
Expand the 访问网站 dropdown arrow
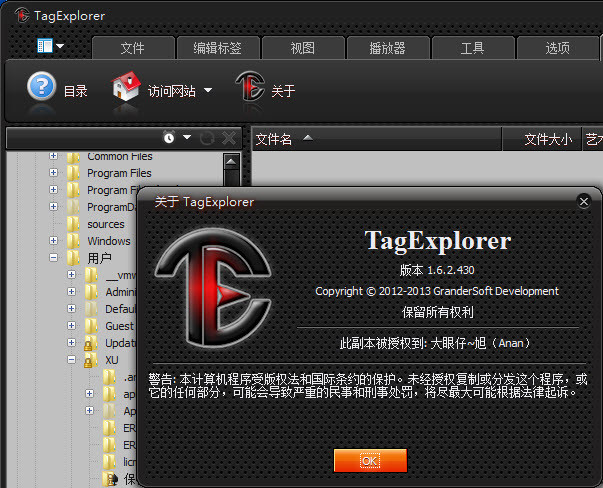point(208,90)
